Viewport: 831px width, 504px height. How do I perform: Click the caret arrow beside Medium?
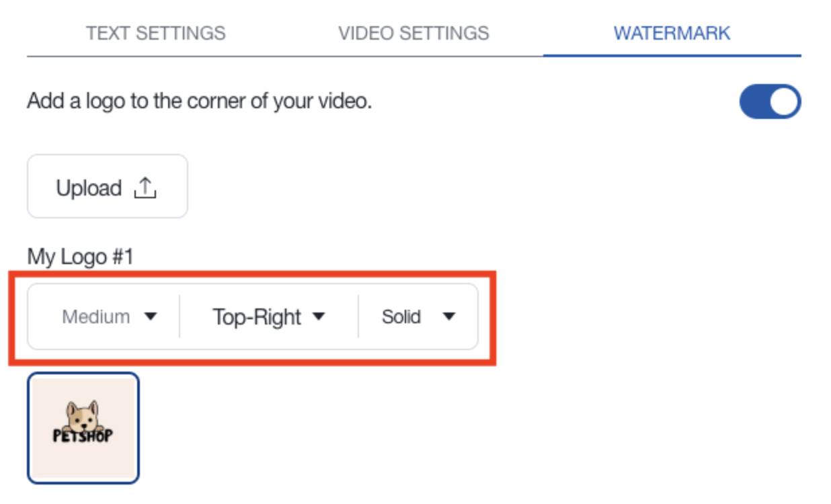coord(151,317)
